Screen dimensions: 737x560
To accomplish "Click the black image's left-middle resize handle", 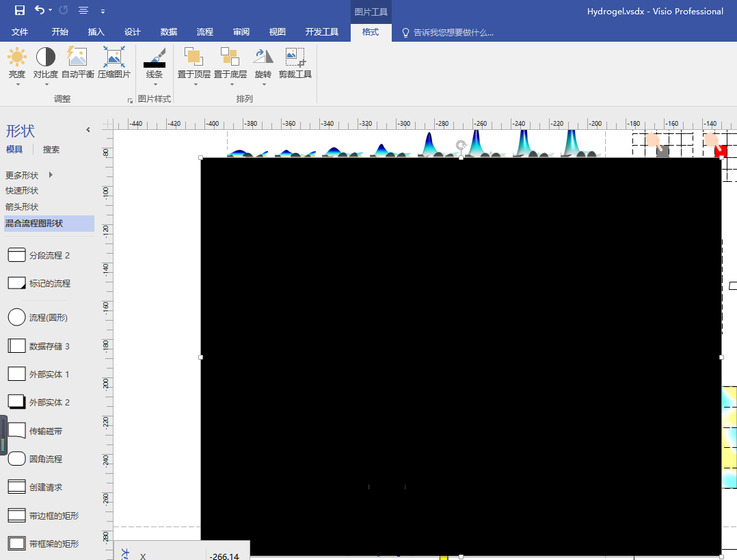I will 201,358.
